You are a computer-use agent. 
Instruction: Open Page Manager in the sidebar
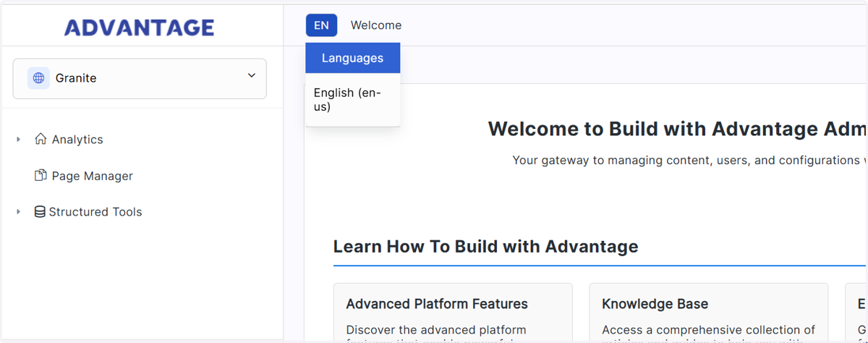tap(93, 176)
